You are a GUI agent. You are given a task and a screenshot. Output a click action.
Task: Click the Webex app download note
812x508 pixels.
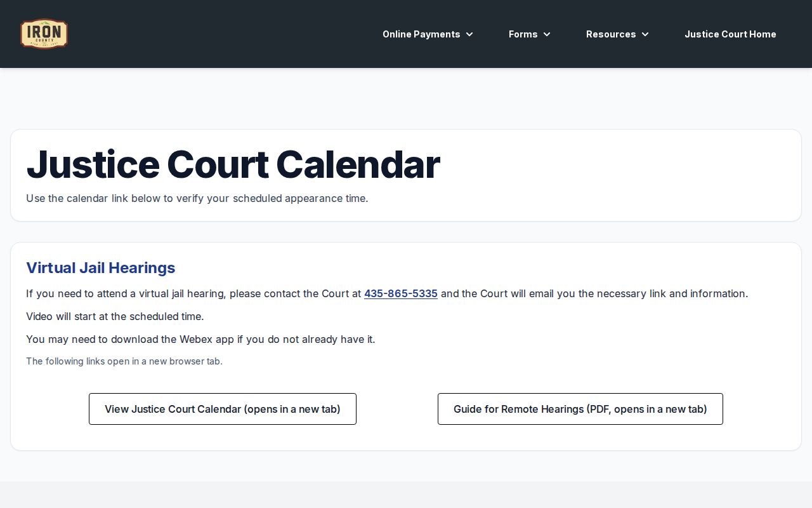click(200, 339)
